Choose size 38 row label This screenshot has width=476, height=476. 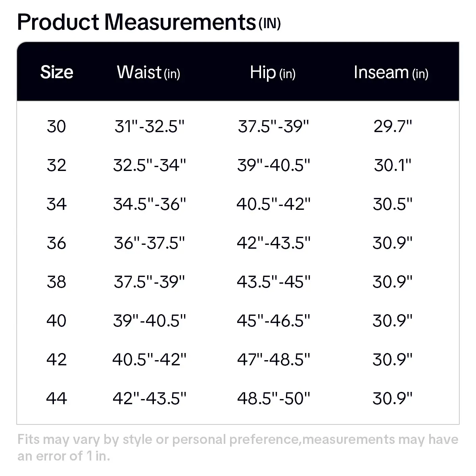point(56,282)
